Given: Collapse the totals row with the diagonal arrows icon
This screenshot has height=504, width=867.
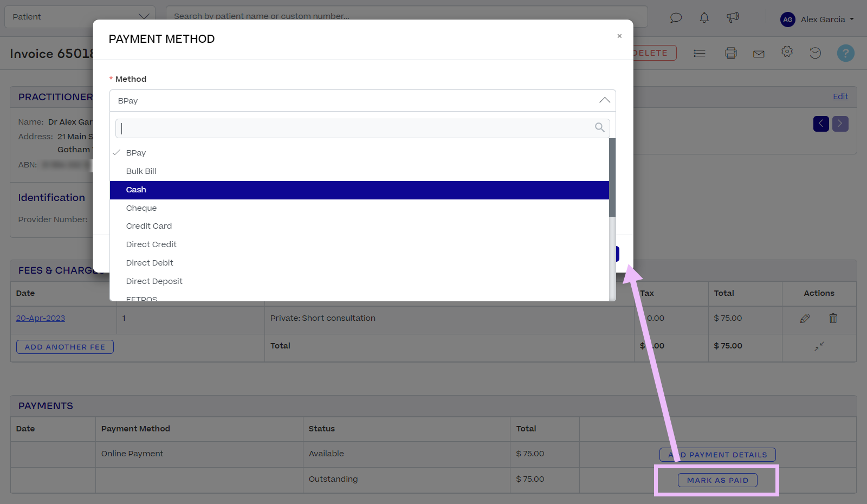Looking at the screenshot, I should (x=819, y=347).
